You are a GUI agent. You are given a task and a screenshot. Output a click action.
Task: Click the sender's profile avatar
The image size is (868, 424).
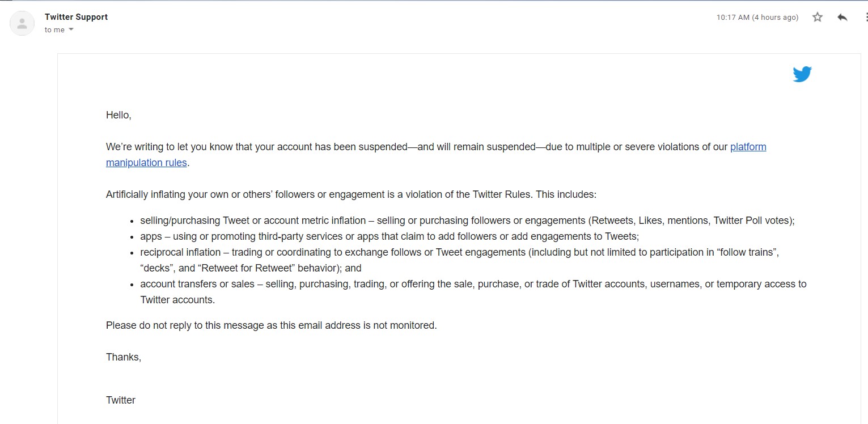click(22, 24)
